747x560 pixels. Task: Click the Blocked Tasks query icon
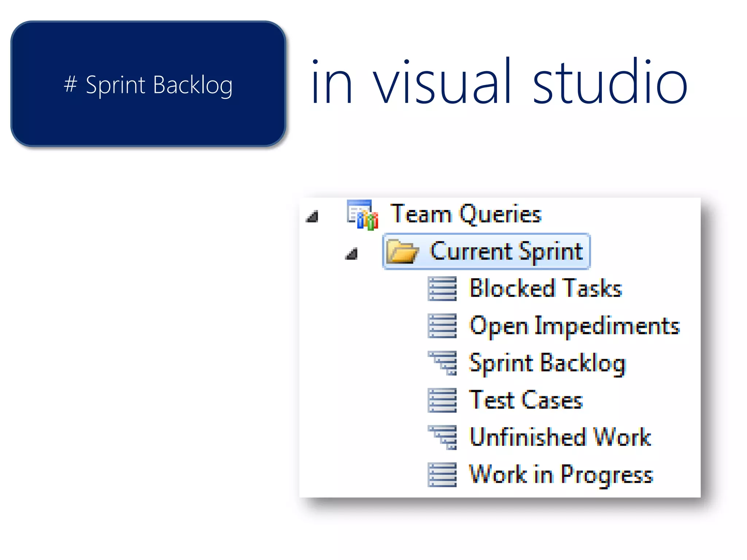click(x=442, y=289)
